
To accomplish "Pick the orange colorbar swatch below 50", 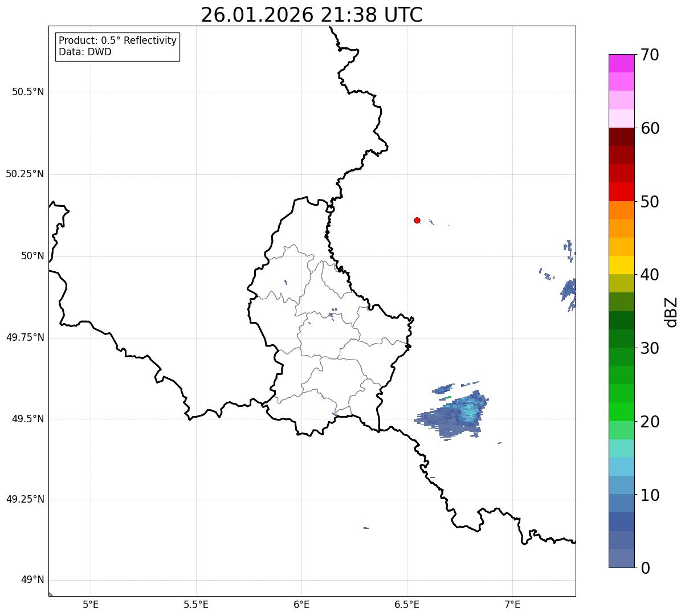I will 621,210.
